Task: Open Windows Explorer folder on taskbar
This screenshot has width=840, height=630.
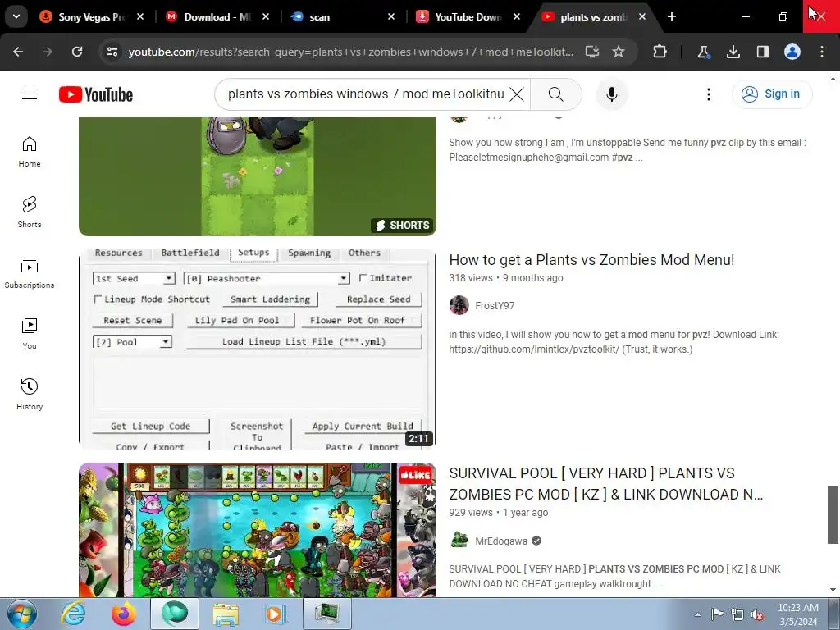Action: (226, 614)
